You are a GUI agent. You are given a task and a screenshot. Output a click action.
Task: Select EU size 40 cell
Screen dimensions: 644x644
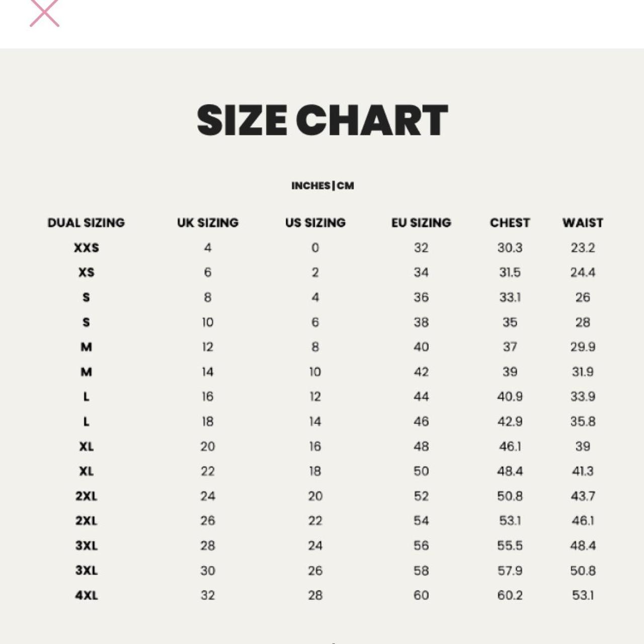421,347
